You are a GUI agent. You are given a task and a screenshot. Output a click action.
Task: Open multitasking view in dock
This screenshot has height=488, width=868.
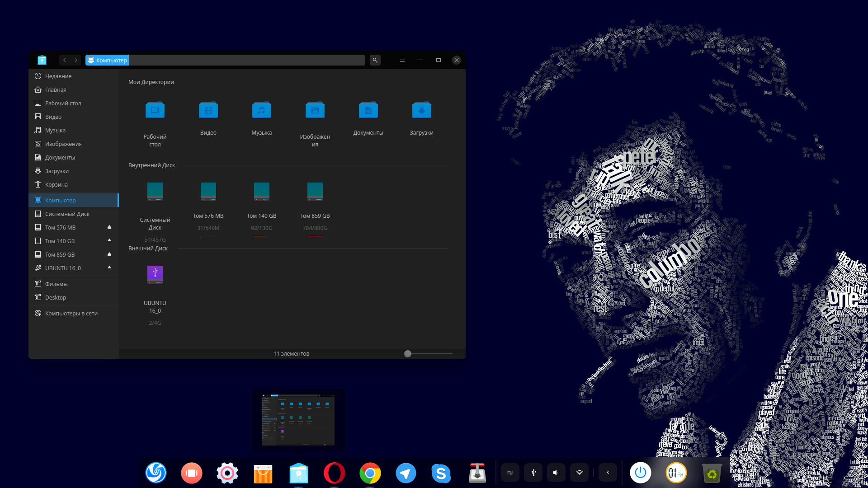[192, 473]
